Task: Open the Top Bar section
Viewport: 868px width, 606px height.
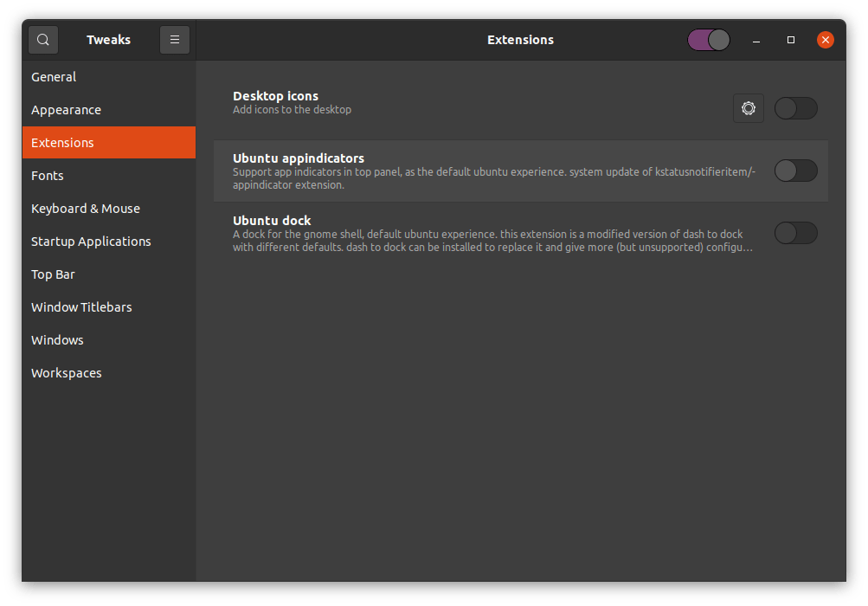Action: point(109,274)
